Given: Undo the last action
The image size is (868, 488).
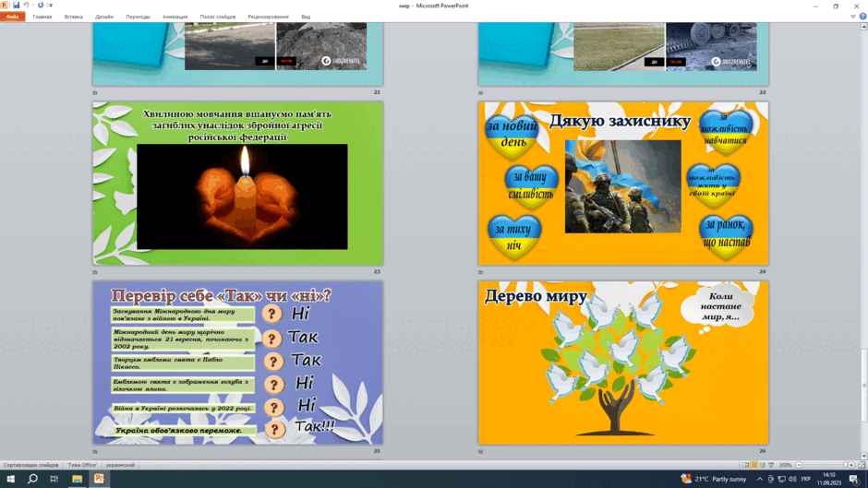Looking at the screenshot, I should (x=26, y=5).
